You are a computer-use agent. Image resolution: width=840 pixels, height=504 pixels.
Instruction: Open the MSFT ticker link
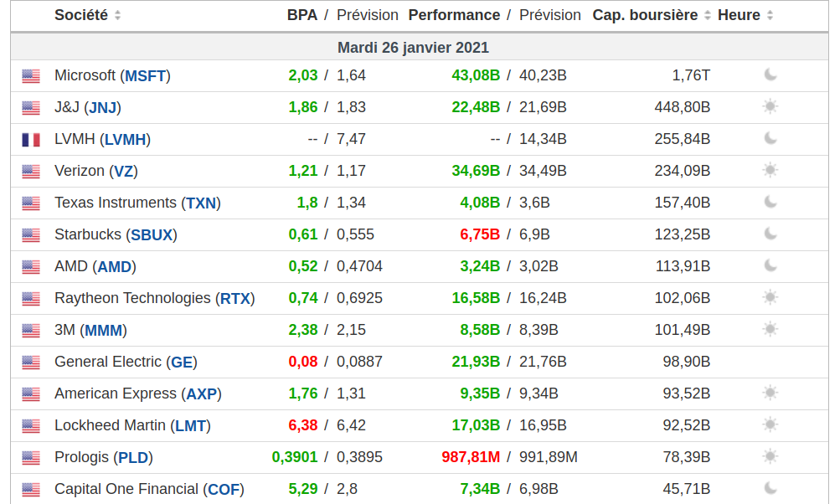[x=146, y=76]
